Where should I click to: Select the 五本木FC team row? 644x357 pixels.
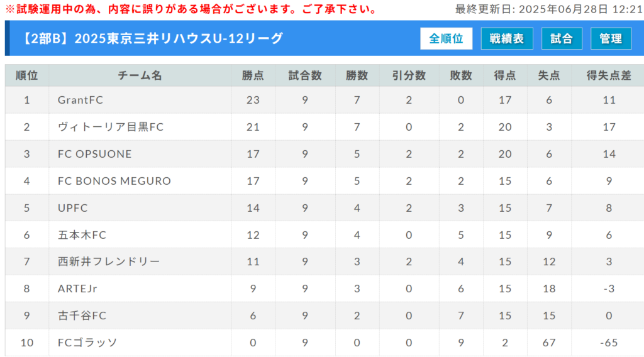pyautogui.click(x=325, y=234)
